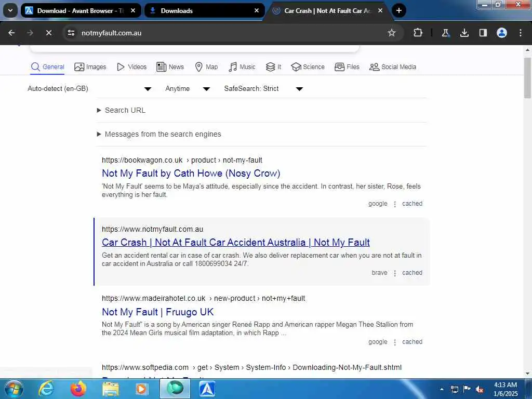Open Avant Browser taskbar icon
Viewport: 532px width, 399px height.
click(x=207, y=389)
